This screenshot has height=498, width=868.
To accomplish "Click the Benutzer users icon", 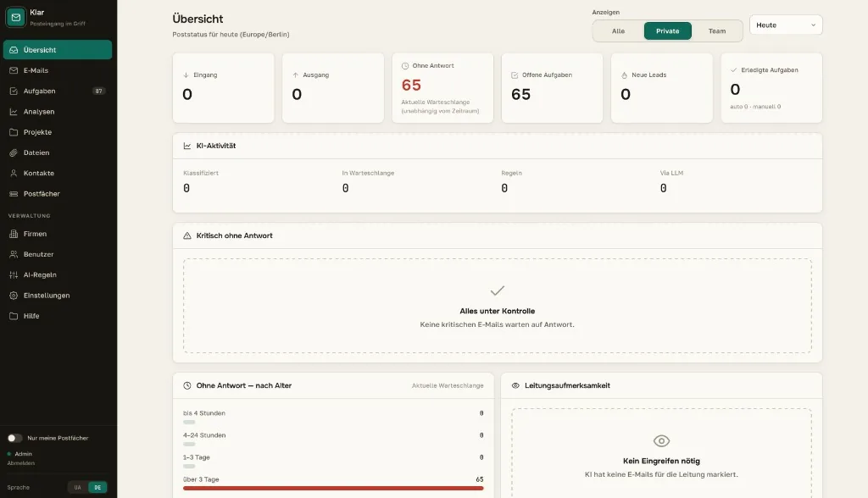I will pos(14,254).
